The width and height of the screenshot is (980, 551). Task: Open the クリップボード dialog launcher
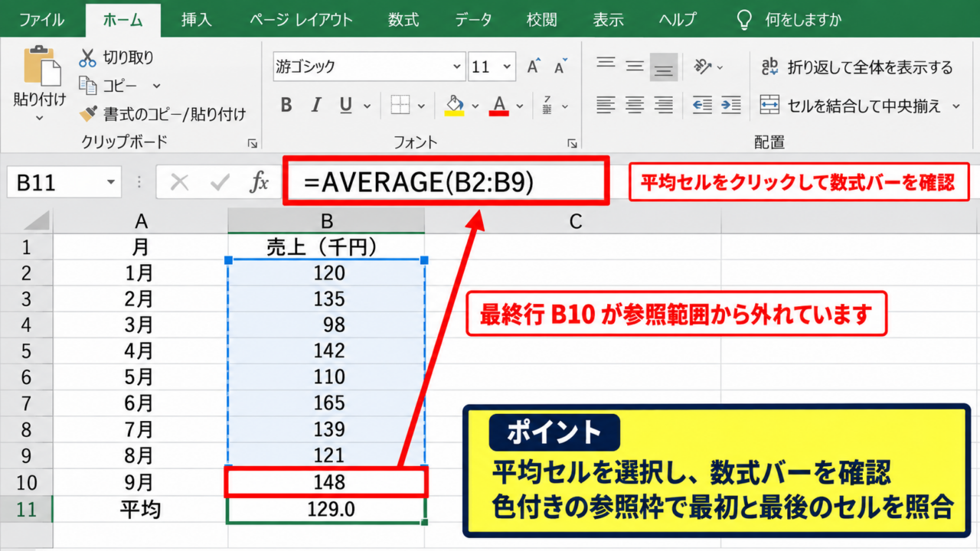[252, 142]
